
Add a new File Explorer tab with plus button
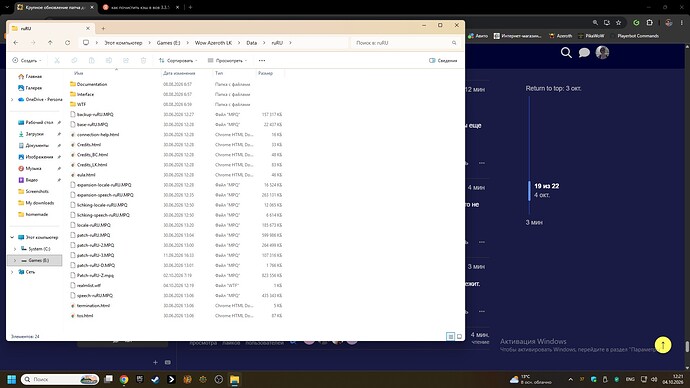(103, 28)
